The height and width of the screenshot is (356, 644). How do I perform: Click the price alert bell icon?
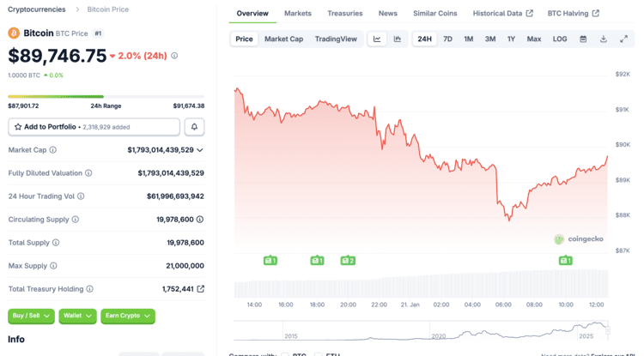point(194,127)
